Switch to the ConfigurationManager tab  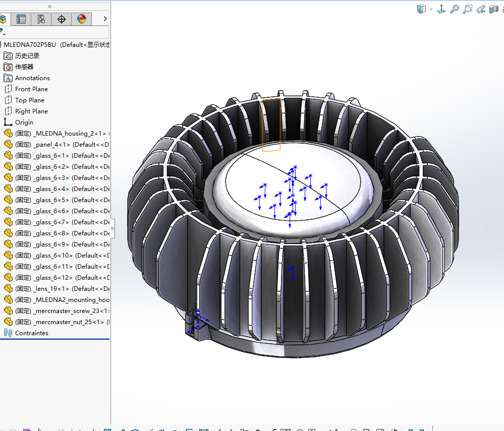click(x=41, y=19)
